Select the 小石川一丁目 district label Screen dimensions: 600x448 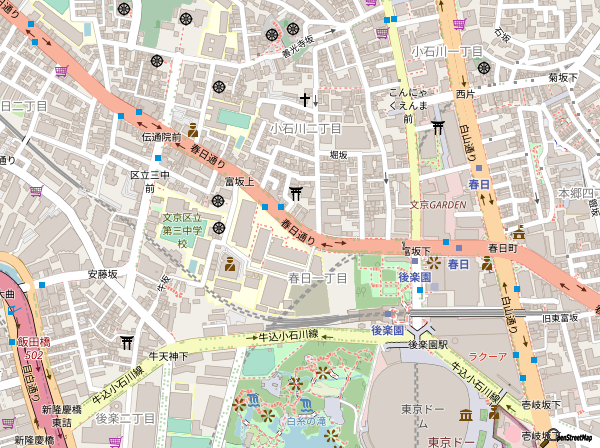[447, 50]
